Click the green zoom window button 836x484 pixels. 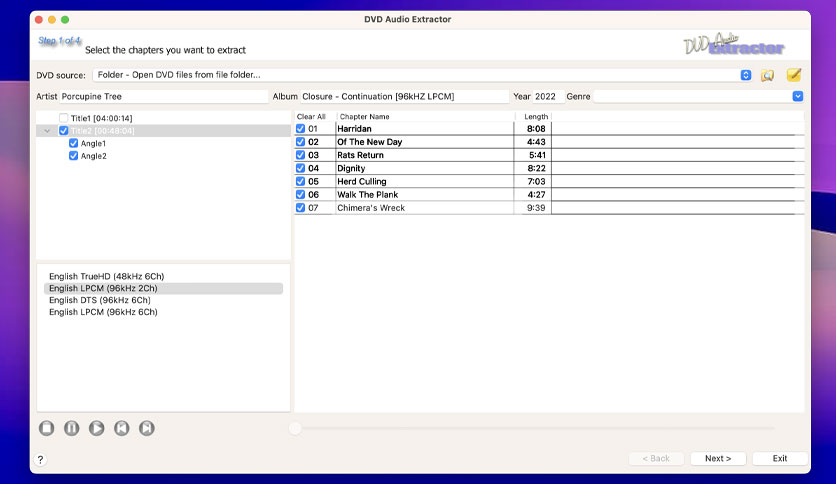[x=65, y=20]
